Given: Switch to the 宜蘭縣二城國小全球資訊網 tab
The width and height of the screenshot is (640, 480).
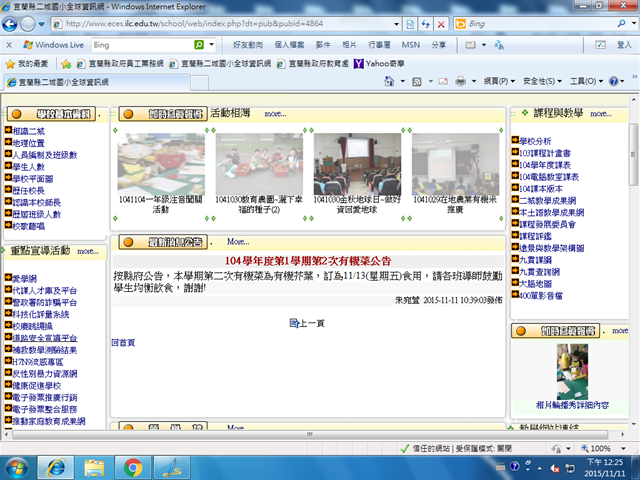Looking at the screenshot, I should coord(60,81).
